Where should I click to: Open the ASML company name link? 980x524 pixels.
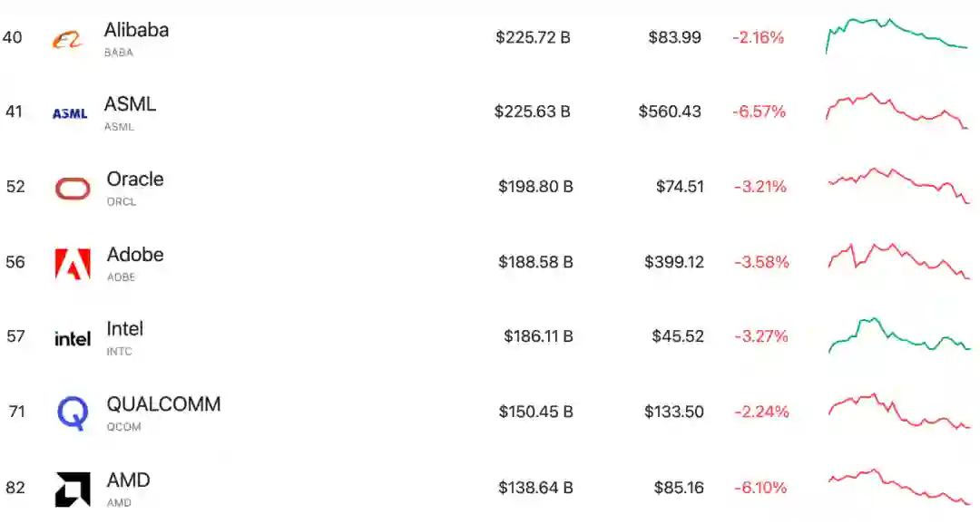tap(130, 104)
